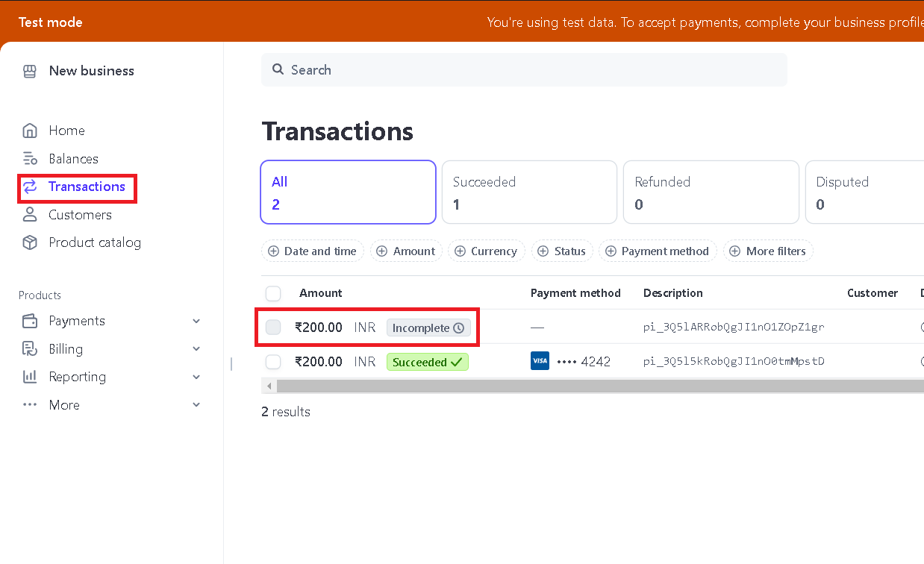Viewport: 924px width, 564px height.
Task: Switch to the Succeeded transactions tab
Action: 529,192
